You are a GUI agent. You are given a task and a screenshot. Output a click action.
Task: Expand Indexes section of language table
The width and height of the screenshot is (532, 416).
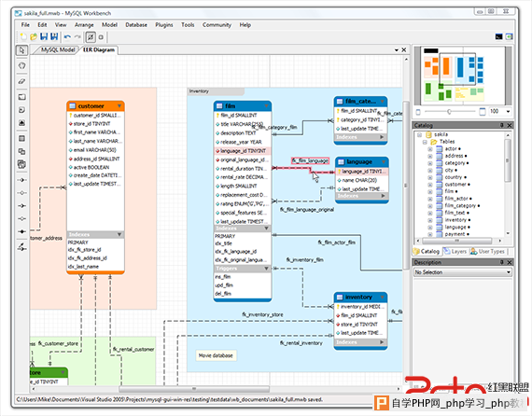pos(383,196)
